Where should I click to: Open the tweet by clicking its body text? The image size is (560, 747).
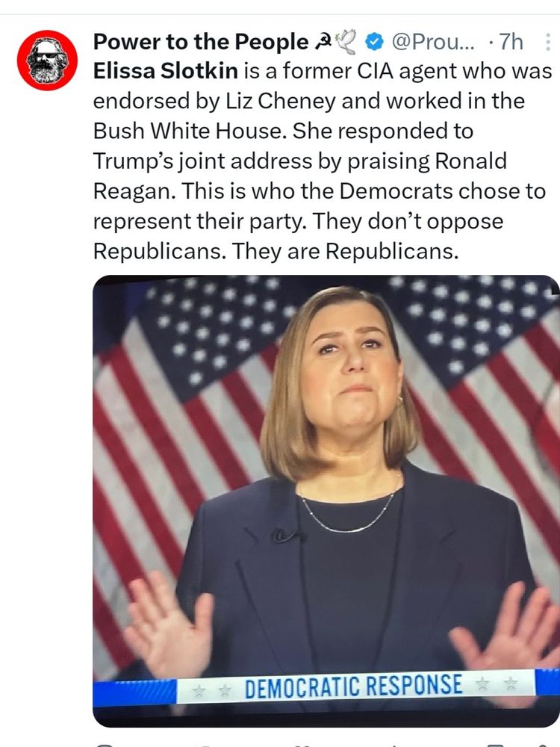click(x=323, y=161)
